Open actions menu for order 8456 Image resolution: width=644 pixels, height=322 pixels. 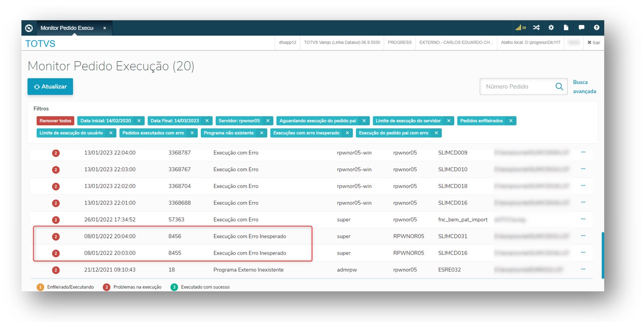(x=583, y=236)
